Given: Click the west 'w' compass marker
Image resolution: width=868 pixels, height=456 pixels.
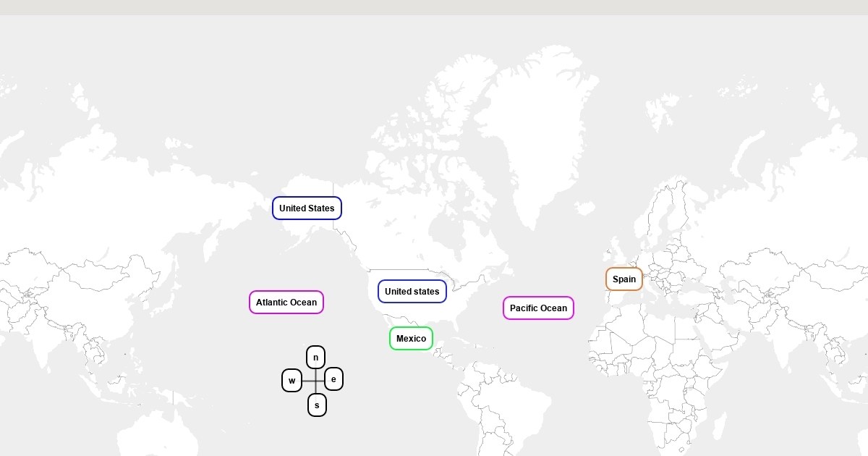Looking at the screenshot, I should (292, 380).
